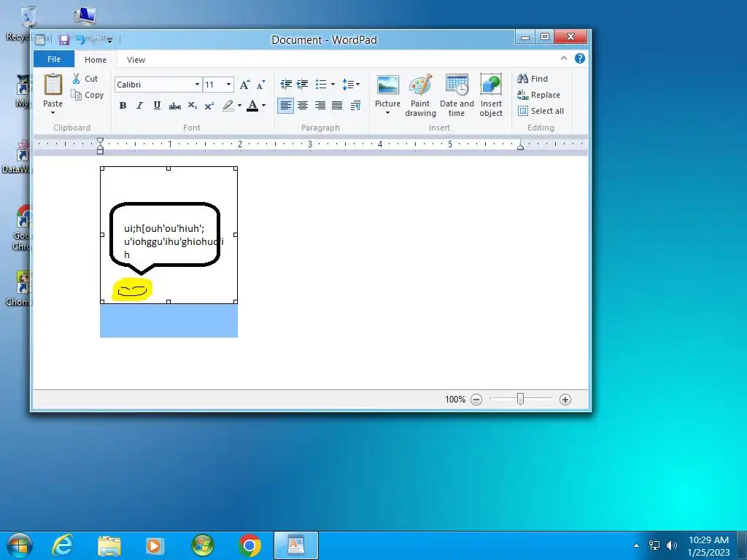
Task: Open the Windows Start button
Action: [19, 545]
